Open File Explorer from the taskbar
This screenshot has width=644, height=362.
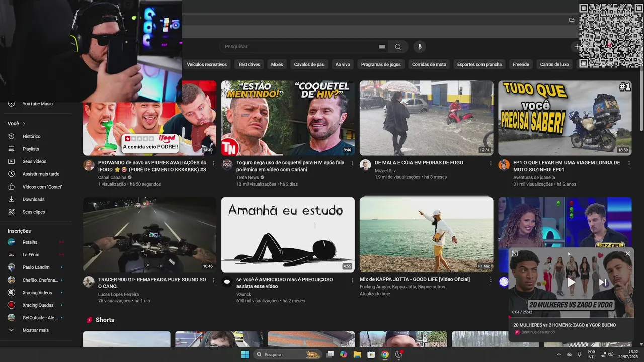357,354
